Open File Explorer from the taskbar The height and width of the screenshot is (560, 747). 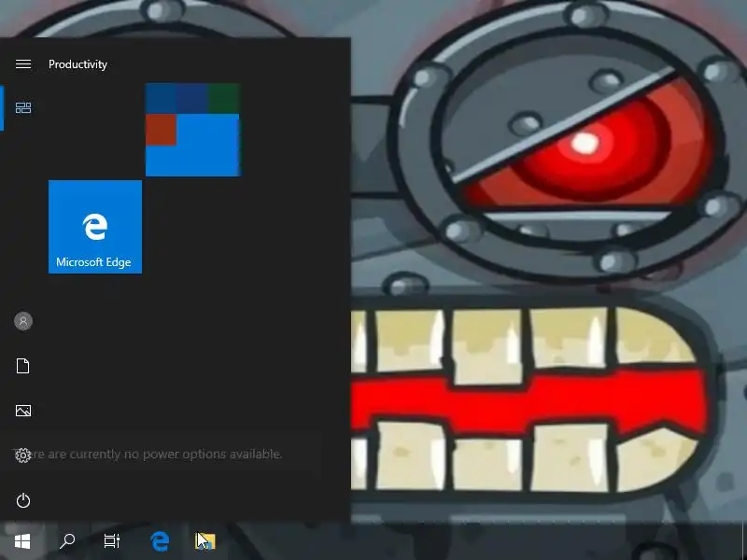point(205,541)
